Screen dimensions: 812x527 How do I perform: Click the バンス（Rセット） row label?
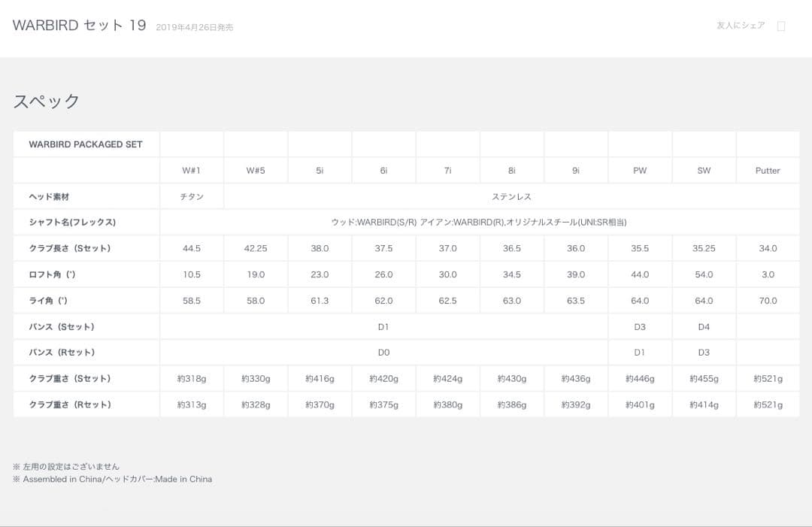[x=86, y=353]
